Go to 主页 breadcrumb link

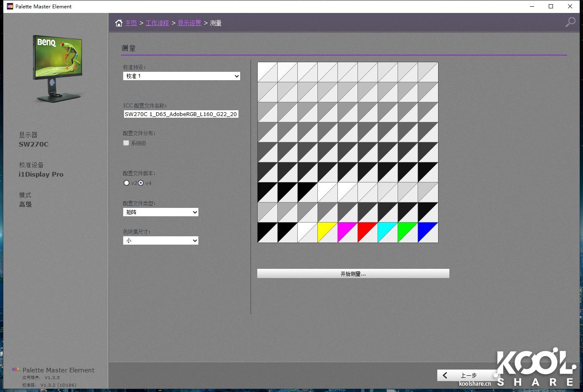131,23
